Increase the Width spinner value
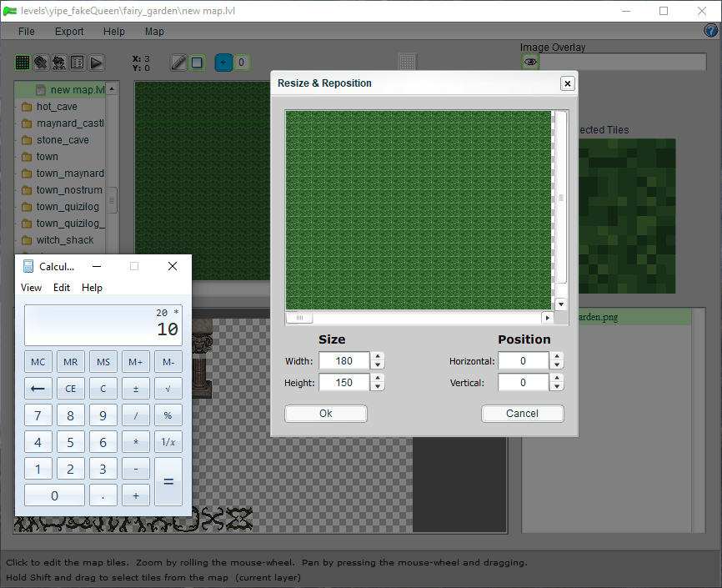 point(378,357)
